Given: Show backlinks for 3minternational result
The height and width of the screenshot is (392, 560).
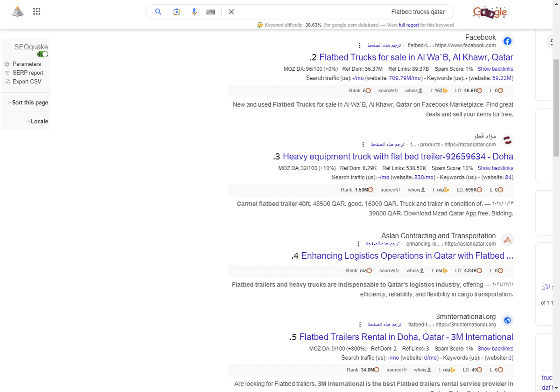Looking at the screenshot, I should tap(495, 349).
